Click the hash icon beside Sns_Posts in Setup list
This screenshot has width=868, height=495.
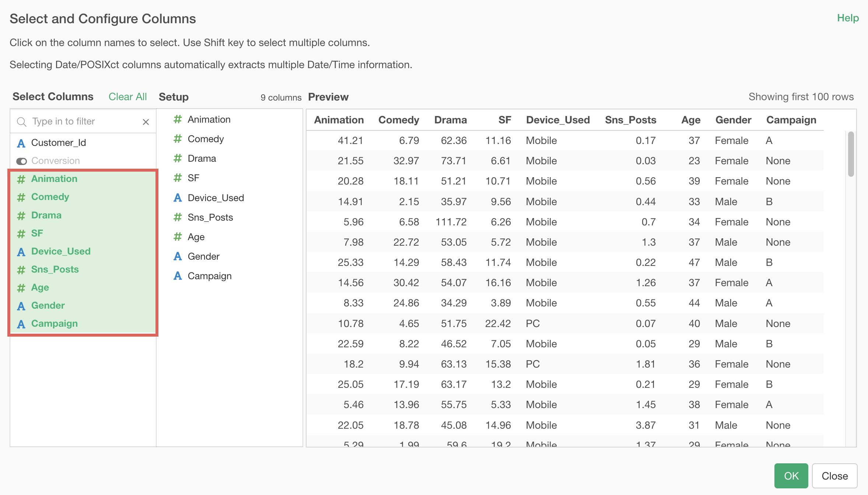click(178, 217)
